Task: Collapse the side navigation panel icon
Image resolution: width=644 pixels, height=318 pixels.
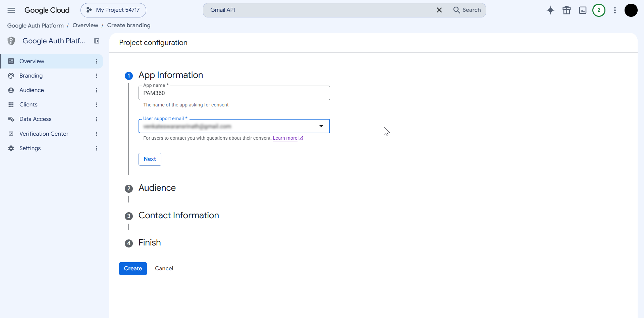Action: tap(97, 41)
